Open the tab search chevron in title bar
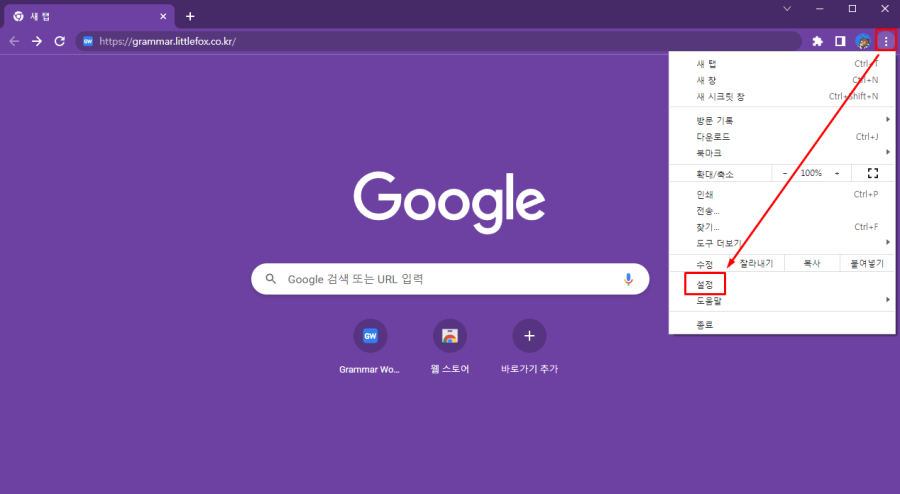Image resolution: width=900 pixels, height=494 pixels. (787, 9)
